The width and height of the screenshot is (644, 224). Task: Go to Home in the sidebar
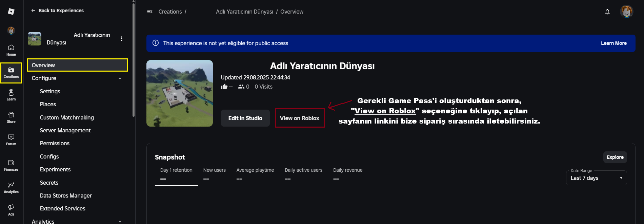11,50
